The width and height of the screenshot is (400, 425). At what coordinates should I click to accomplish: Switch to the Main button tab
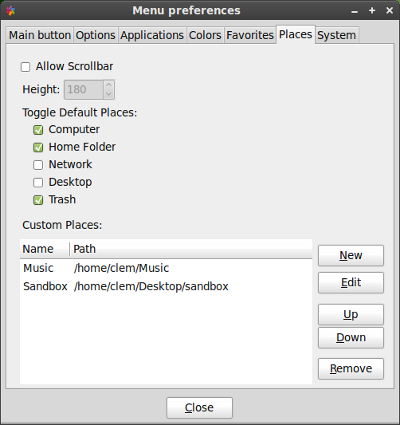[x=40, y=35]
